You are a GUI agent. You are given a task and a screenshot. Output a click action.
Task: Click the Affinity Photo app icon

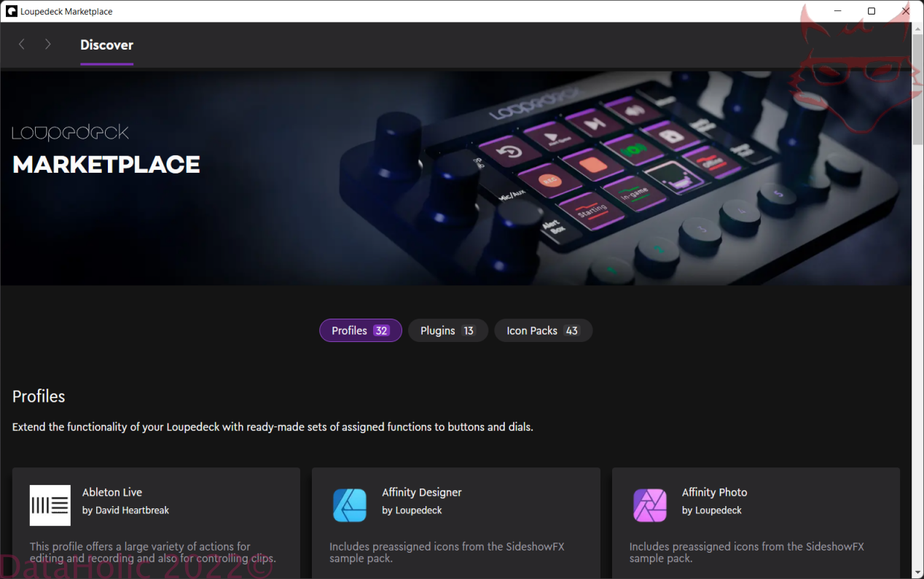click(x=650, y=505)
